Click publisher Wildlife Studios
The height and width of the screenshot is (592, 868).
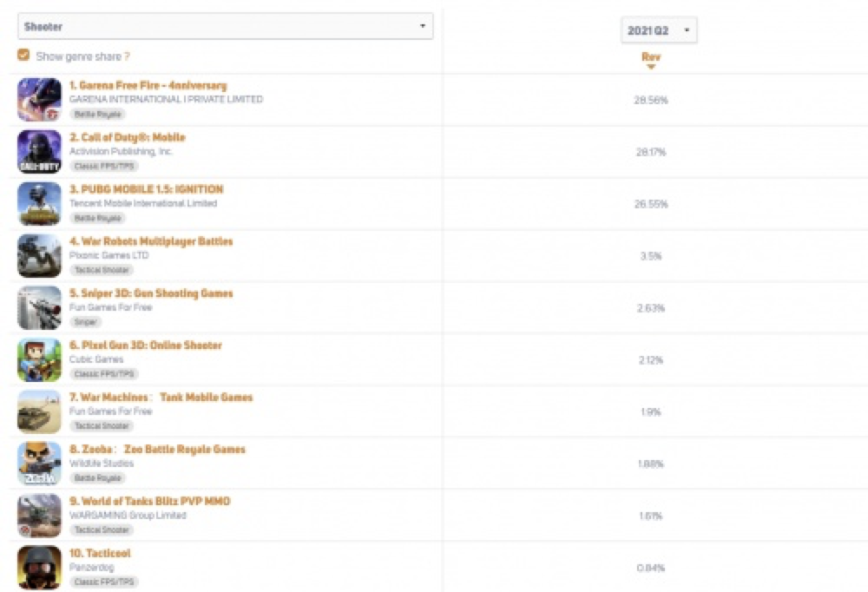102,464
